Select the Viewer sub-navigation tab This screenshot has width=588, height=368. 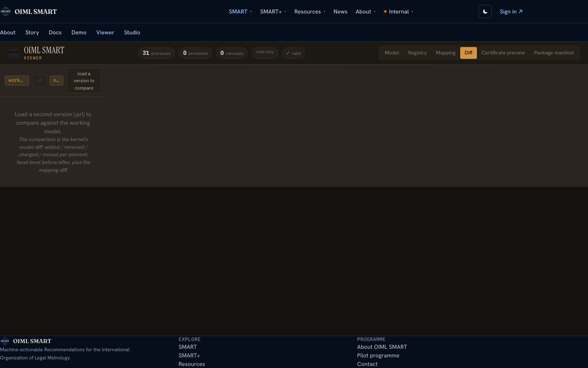[105, 32]
